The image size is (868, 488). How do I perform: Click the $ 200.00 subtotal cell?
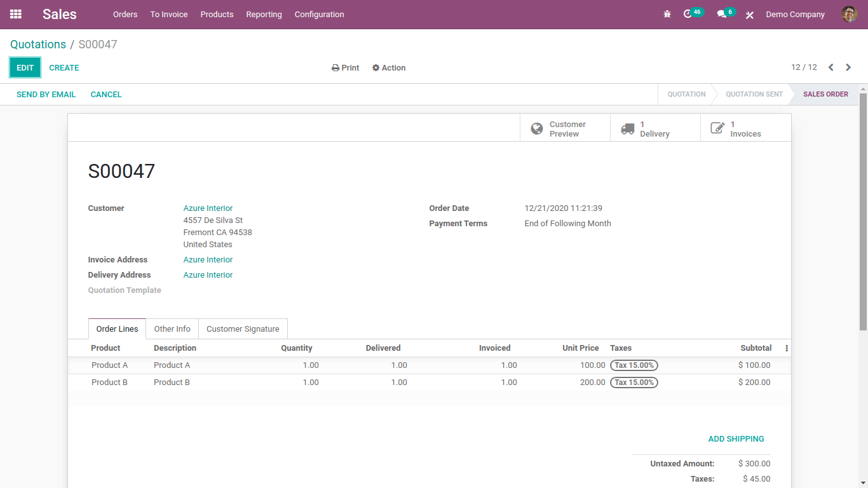tap(754, 383)
